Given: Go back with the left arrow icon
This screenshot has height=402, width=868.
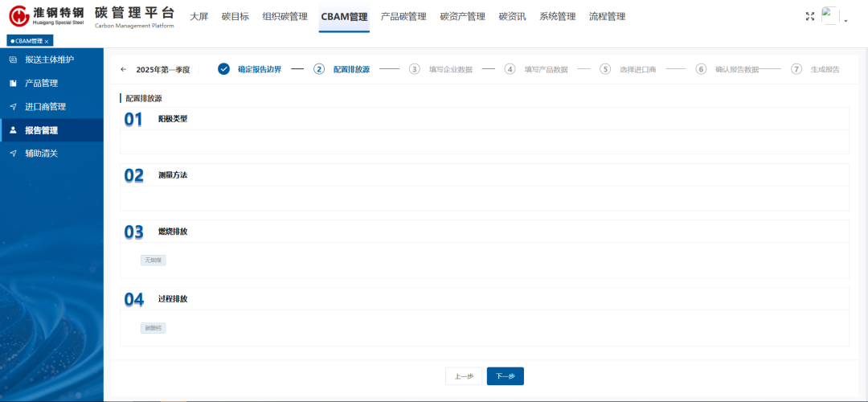Looking at the screenshot, I should [x=124, y=69].
